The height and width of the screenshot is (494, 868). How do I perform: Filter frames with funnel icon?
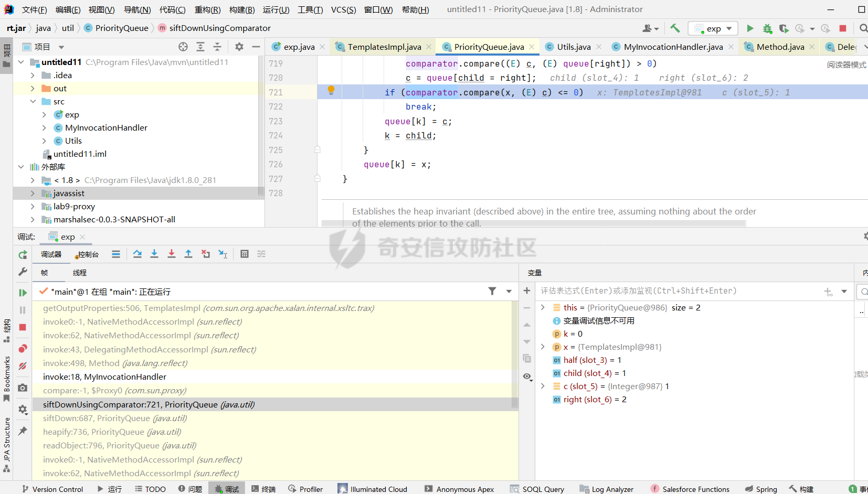492,291
